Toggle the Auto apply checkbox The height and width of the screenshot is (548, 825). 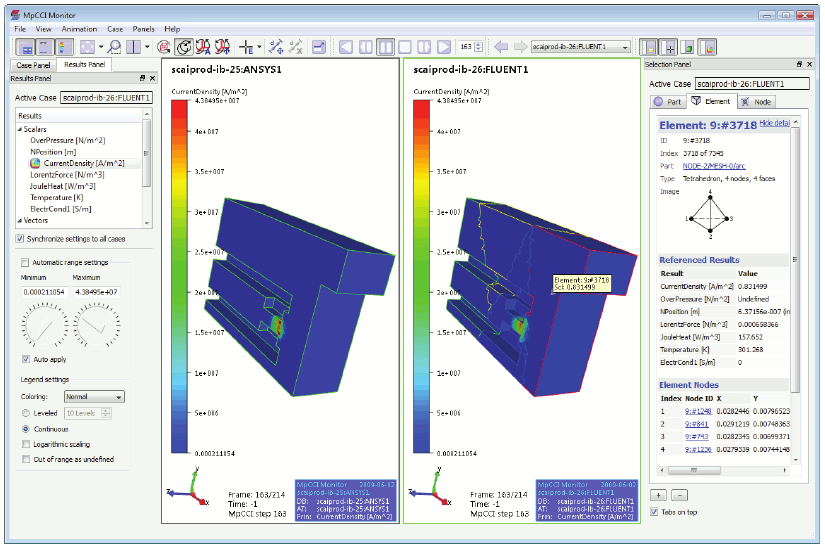click(26, 359)
